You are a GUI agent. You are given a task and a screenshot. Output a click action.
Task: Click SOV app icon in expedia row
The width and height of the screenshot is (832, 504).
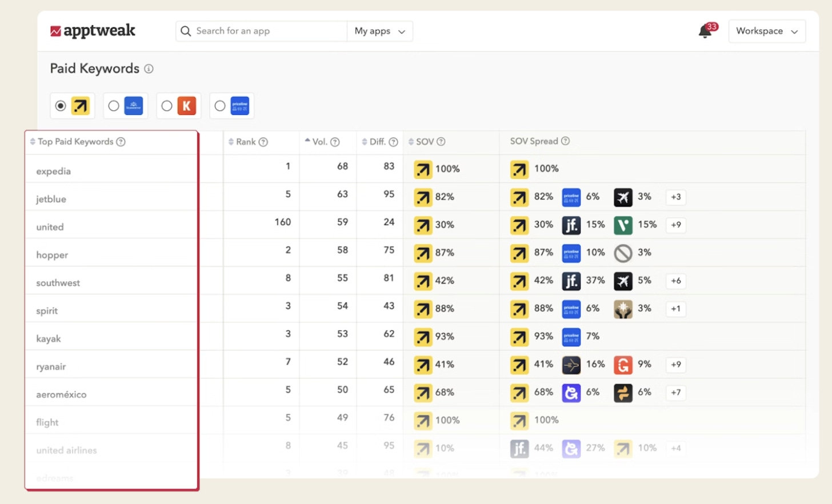423,170
